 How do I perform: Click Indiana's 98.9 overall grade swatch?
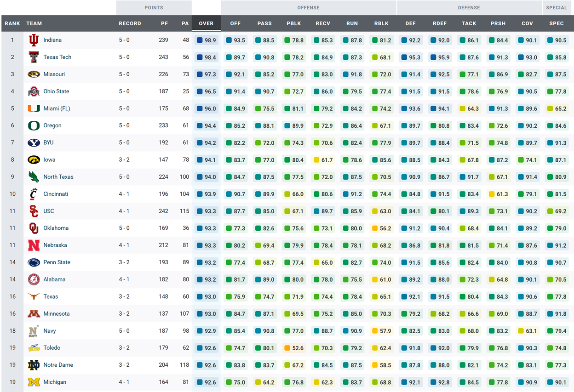click(x=200, y=40)
